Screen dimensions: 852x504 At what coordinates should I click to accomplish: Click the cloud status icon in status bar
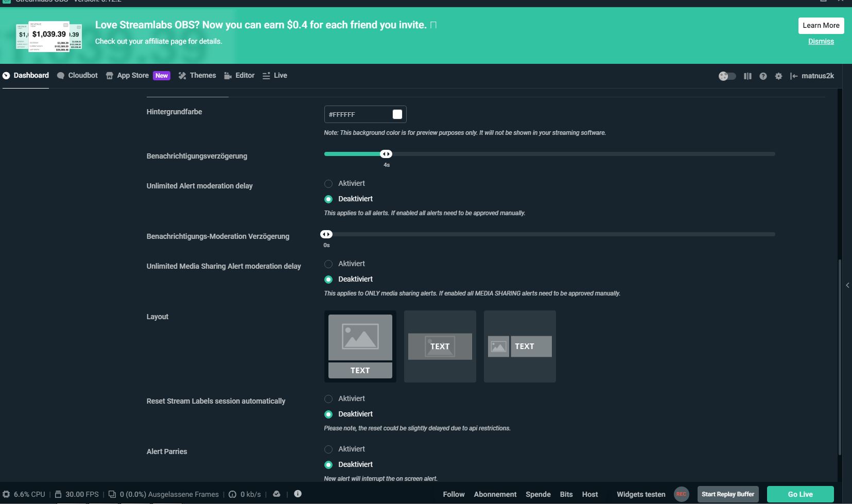276,494
